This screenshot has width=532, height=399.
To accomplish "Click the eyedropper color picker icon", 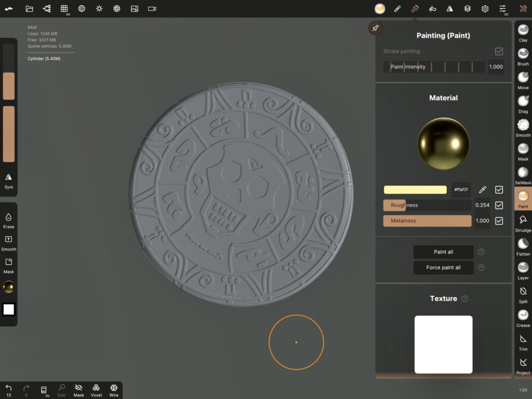I will [x=482, y=190].
